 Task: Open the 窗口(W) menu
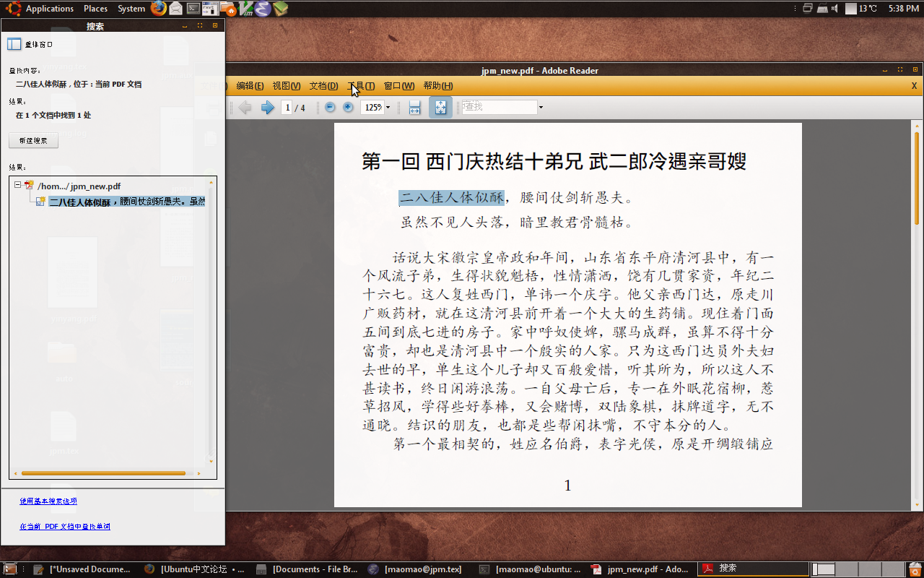[x=399, y=86]
